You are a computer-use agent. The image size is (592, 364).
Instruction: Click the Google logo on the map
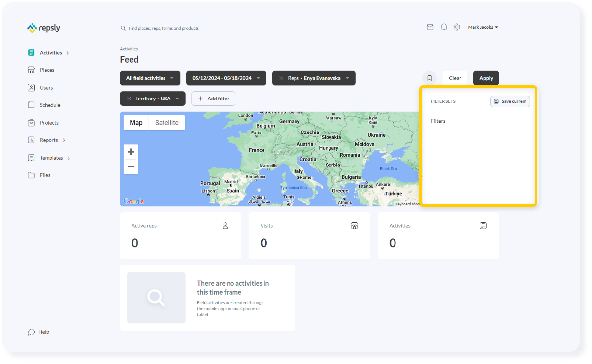[133, 201]
